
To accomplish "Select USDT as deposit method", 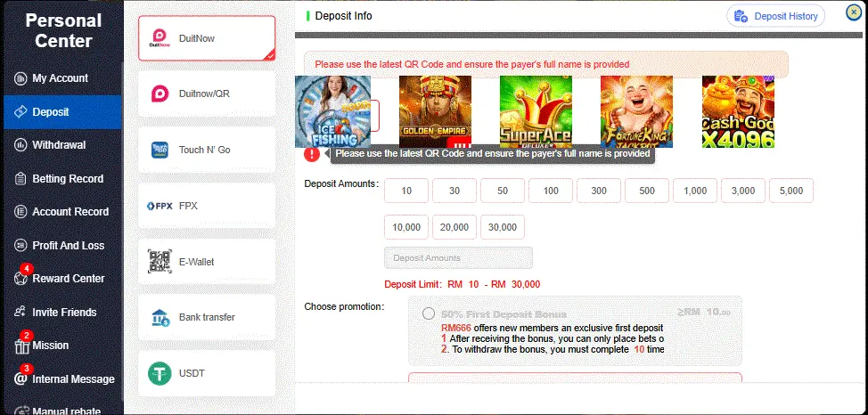I will coord(207,373).
